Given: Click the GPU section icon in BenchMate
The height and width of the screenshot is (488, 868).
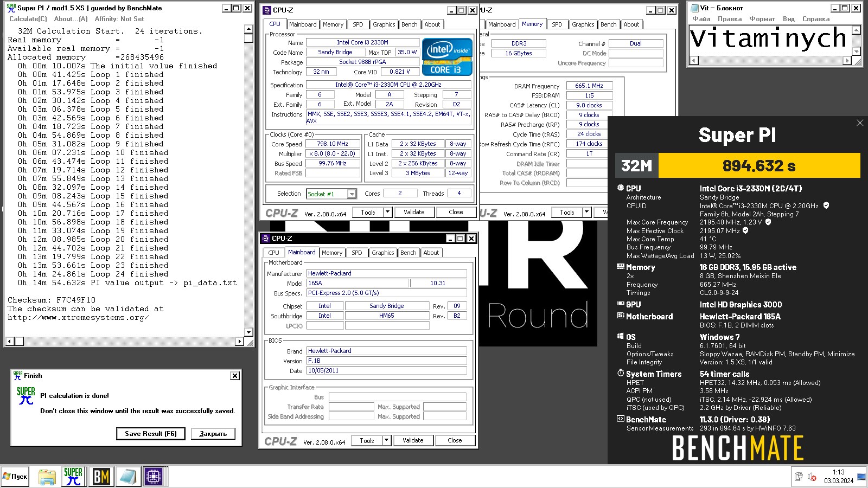Looking at the screenshot, I should (620, 304).
